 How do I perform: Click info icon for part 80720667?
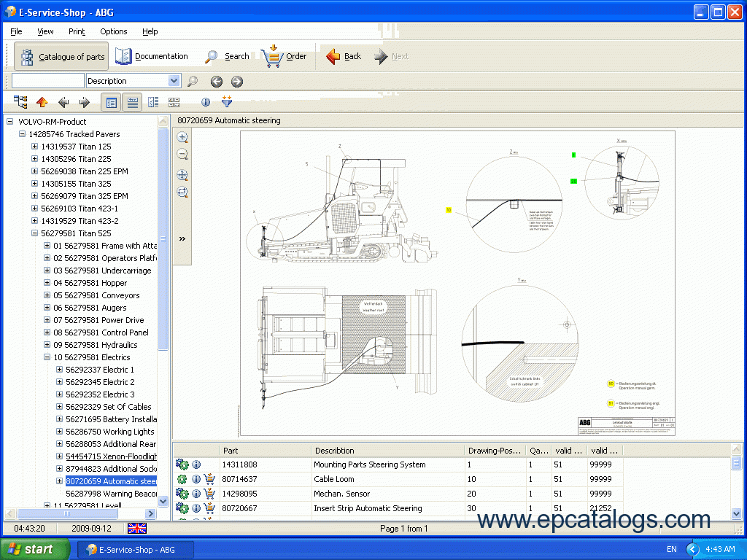tap(196, 508)
